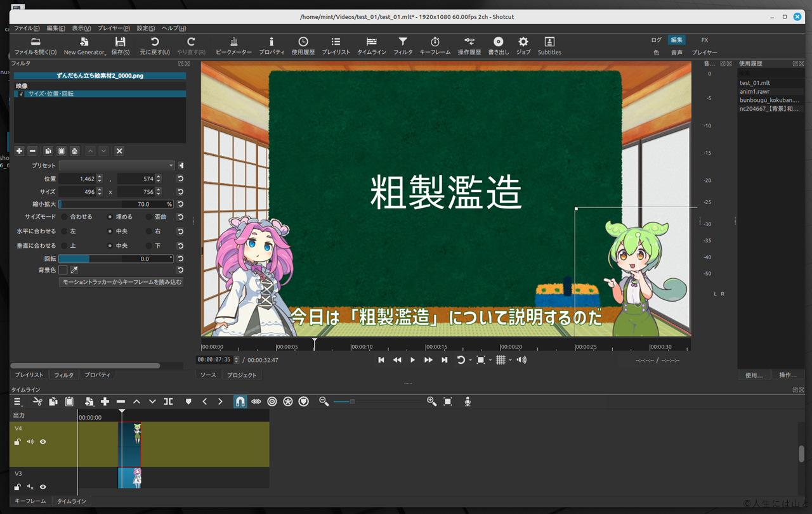The image size is (812, 514).
Task: Open timeline hamburger menu dropdown
Action: pyautogui.click(x=18, y=401)
